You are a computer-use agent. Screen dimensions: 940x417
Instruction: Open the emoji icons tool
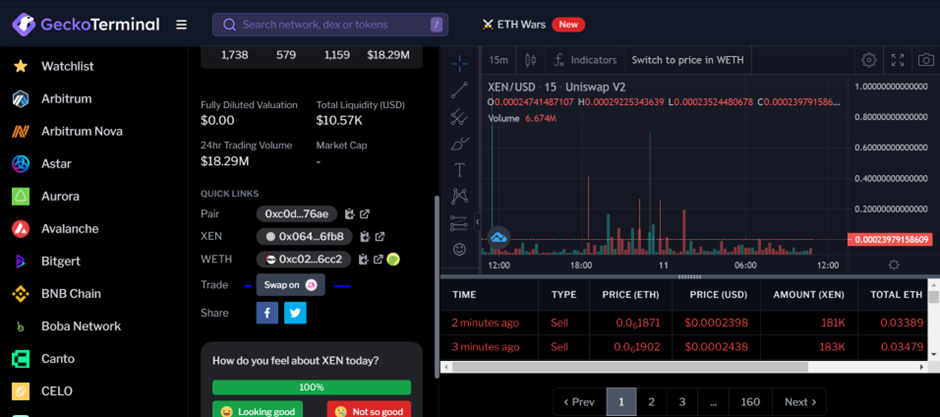pyautogui.click(x=460, y=249)
